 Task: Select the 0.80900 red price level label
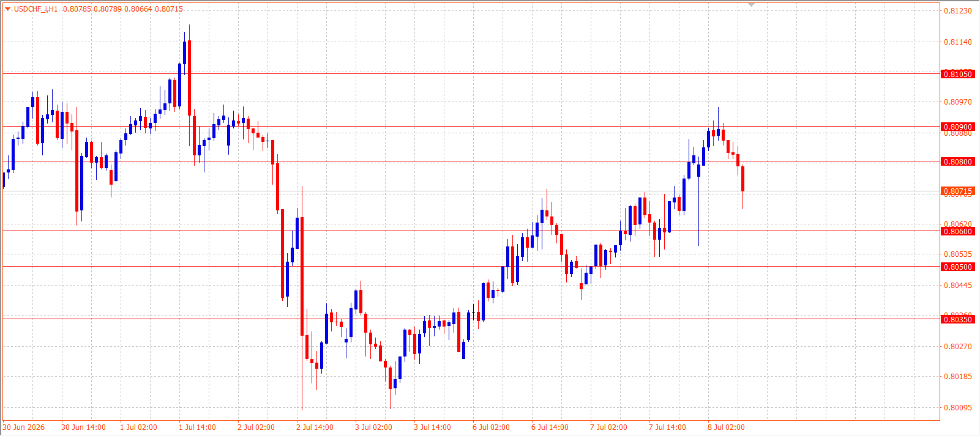point(957,127)
